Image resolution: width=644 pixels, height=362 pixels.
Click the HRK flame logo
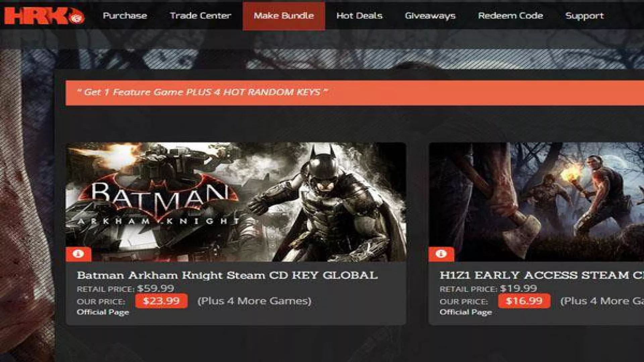[44, 15]
